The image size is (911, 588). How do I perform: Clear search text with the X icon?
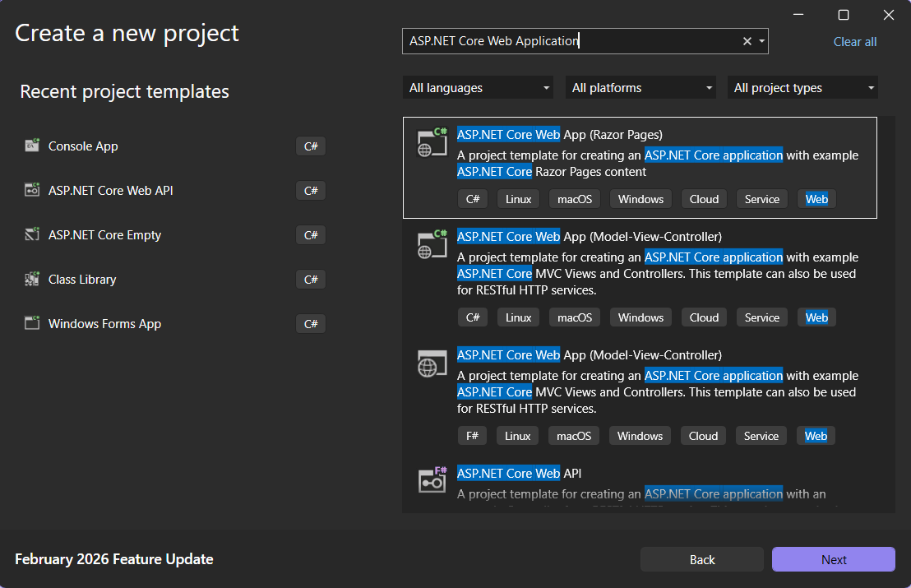[x=747, y=41]
